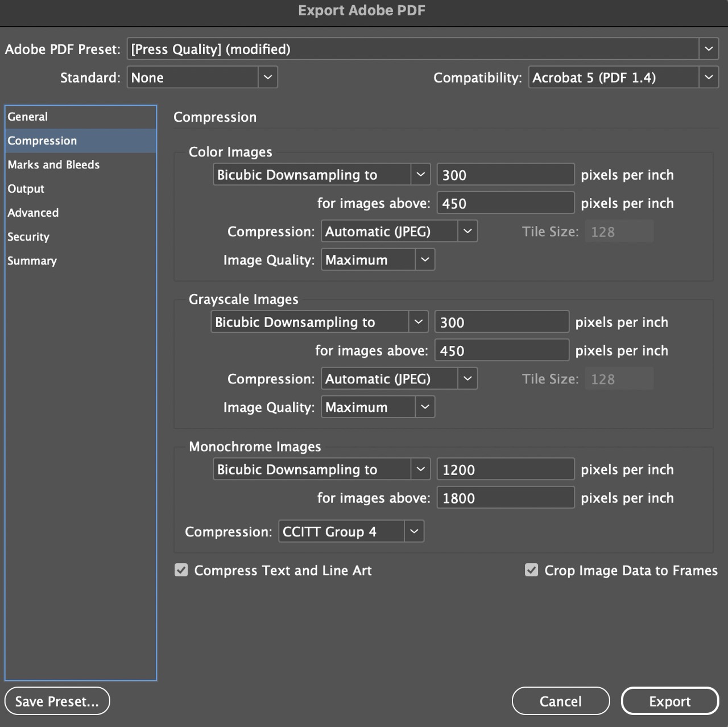Open the Adobe PDF Preset dropdown

[423, 49]
